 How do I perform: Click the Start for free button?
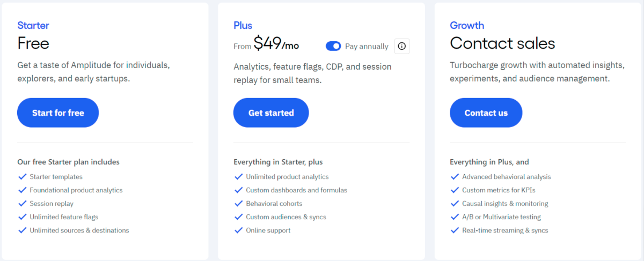click(58, 113)
